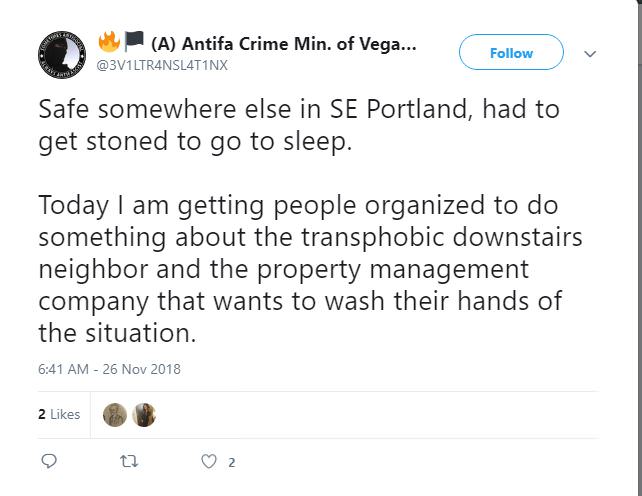Like the tweet with heart icon

tap(209, 462)
